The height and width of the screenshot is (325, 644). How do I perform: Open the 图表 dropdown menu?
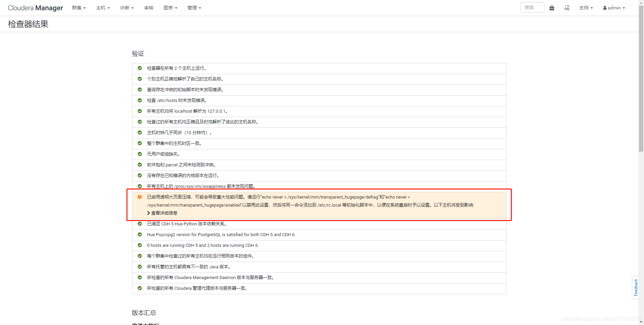click(170, 8)
